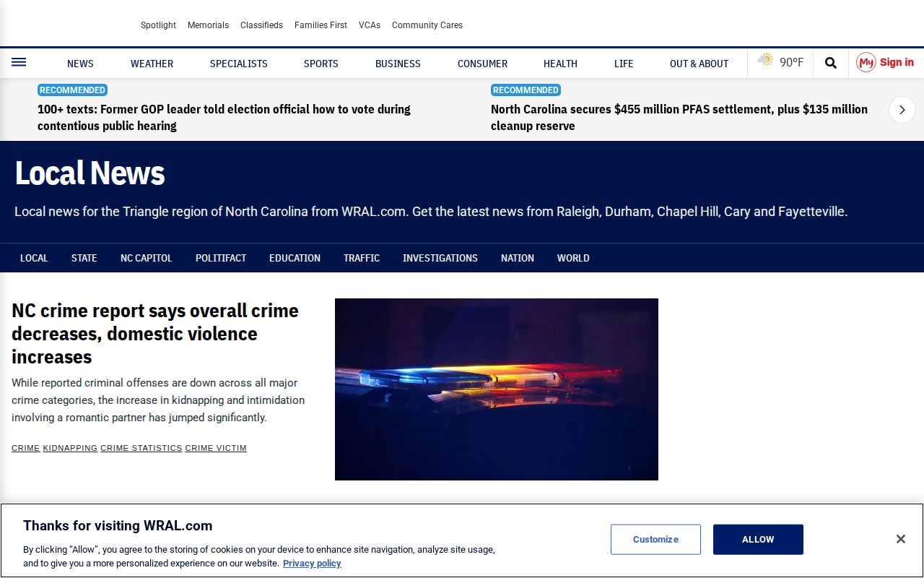Viewport: 924px width, 578px height.
Task: Open the POLITIFACT tab
Action: (x=221, y=258)
